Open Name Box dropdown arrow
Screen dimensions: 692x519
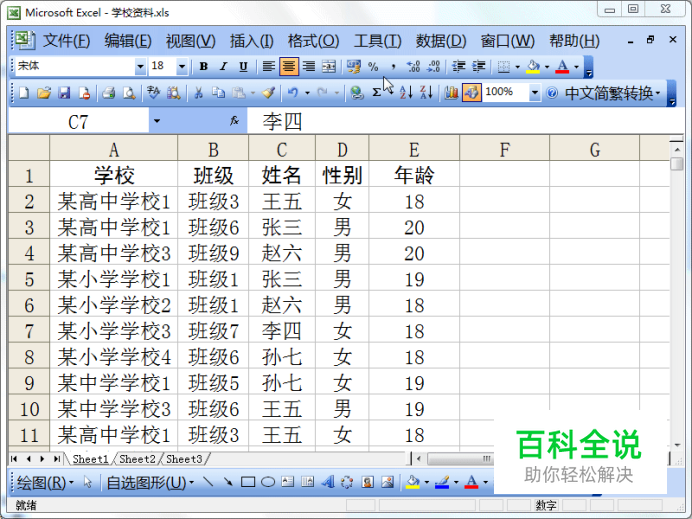coord(157,121)
